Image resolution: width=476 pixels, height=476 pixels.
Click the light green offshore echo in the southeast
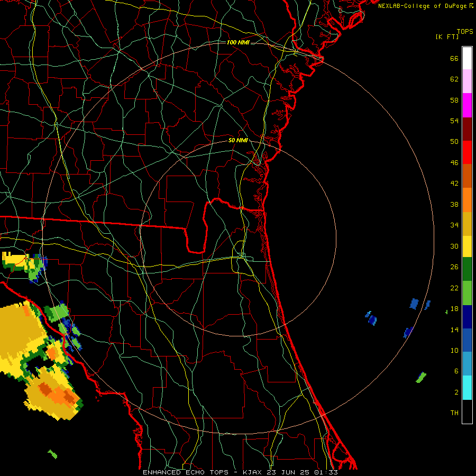tap(421, 377)
